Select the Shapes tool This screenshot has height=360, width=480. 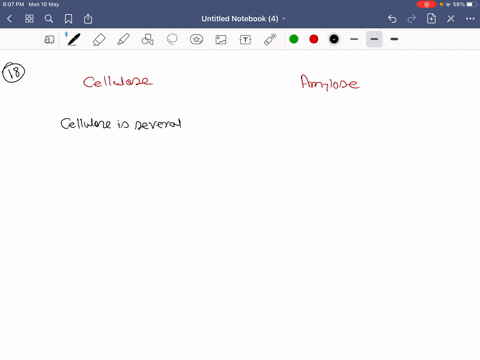pos(148,39)
